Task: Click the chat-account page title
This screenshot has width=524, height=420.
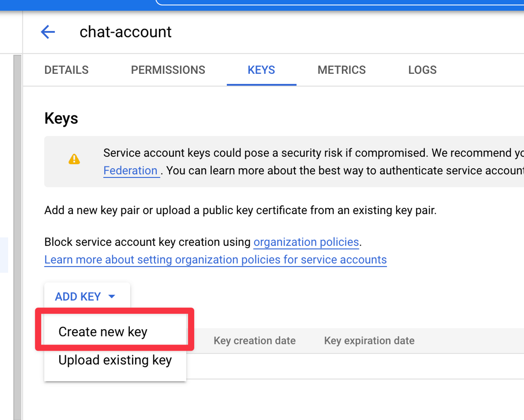Action: tap(125, 32)
